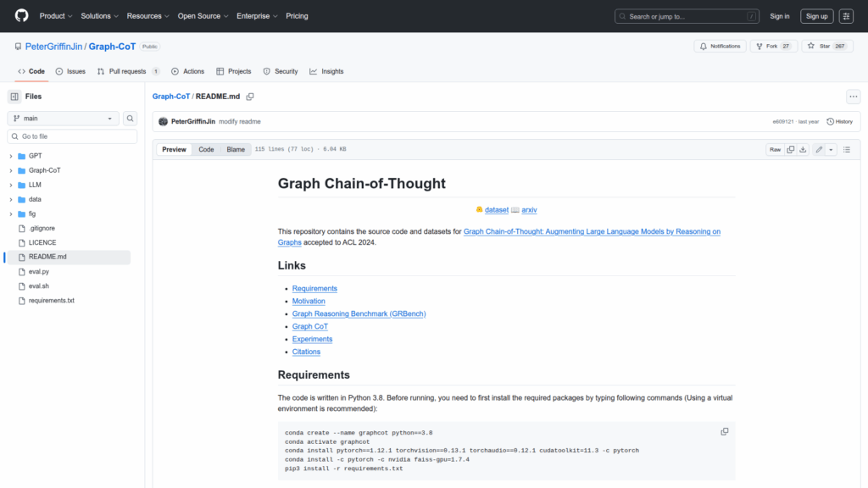Viewport: 868px width, 488px height.
Task: Download the raw README file
Action: coord(803,149)
